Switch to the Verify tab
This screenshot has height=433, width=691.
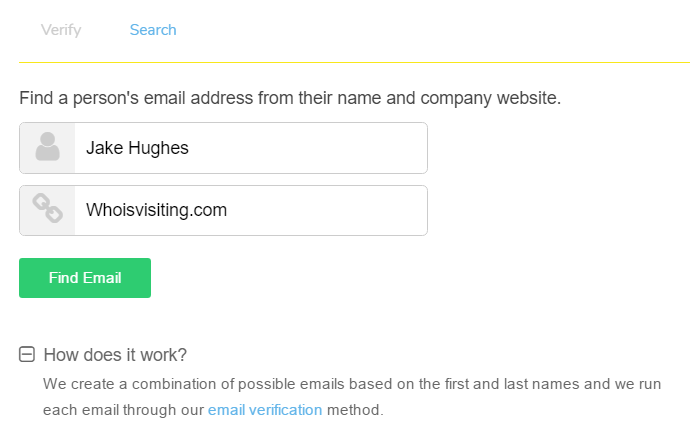[x=61, y=30]
